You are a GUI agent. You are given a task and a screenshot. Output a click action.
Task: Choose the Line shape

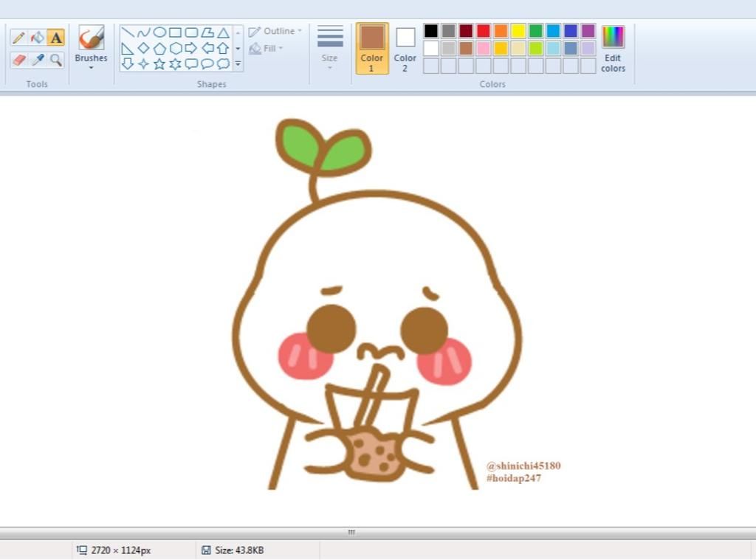point(128,32)
